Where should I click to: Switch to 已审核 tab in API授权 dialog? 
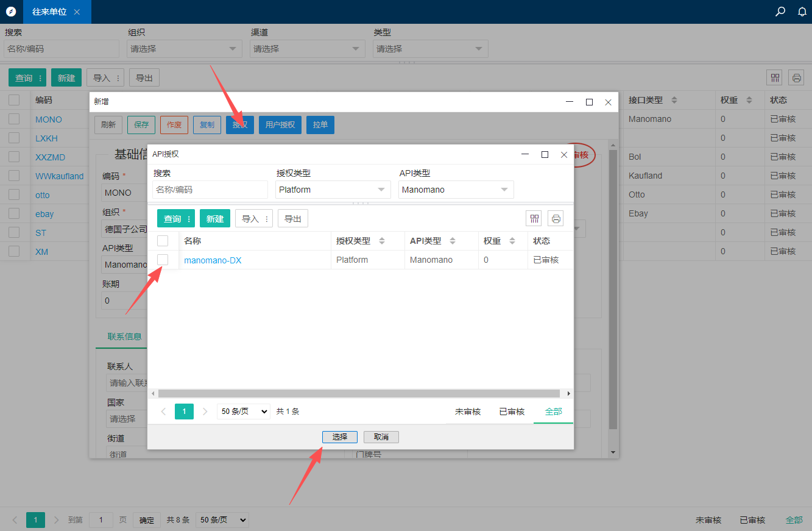pyautogui.click(x=512, y=412)
